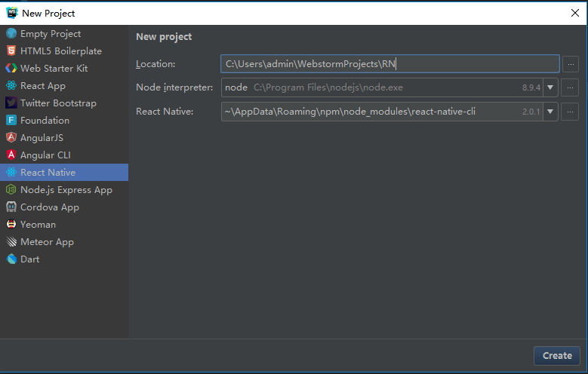Viewport: 588px width, 374px height.
Task: Click the Dart logo icon
Action: (11, 259)
